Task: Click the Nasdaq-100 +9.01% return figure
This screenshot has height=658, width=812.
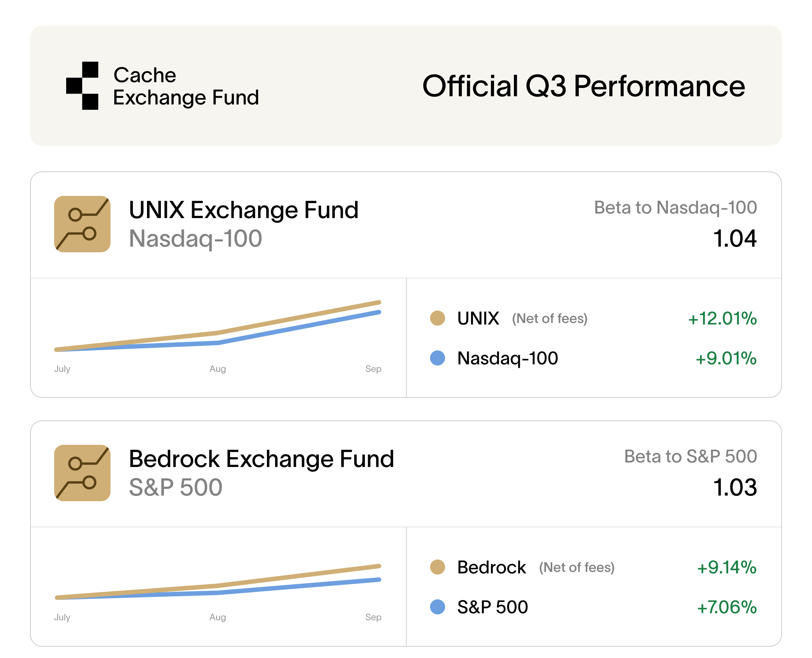Action: coord(726,358)
